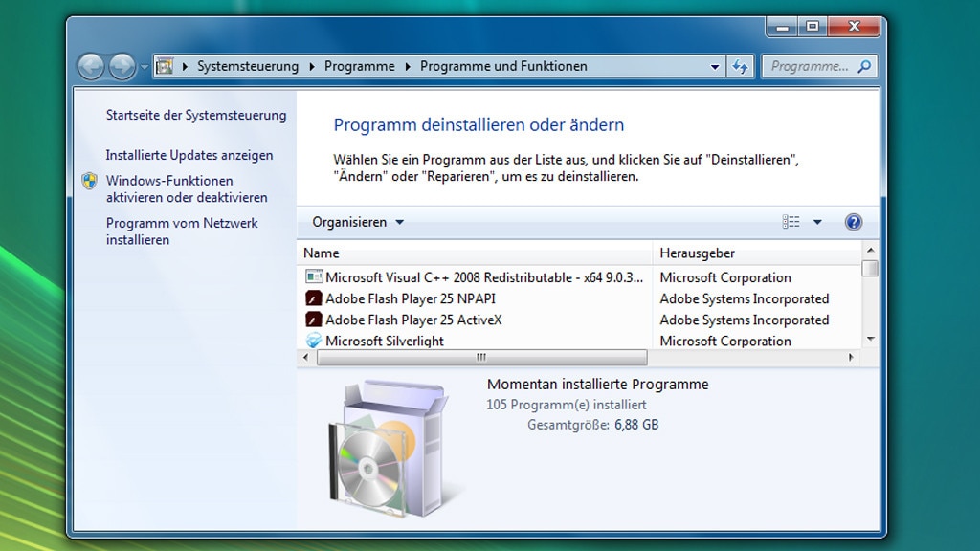This screenshot has height=551, width=980.
Task: Select Programme und Funktionen breadcrumb
Action: tap(503, 66)
